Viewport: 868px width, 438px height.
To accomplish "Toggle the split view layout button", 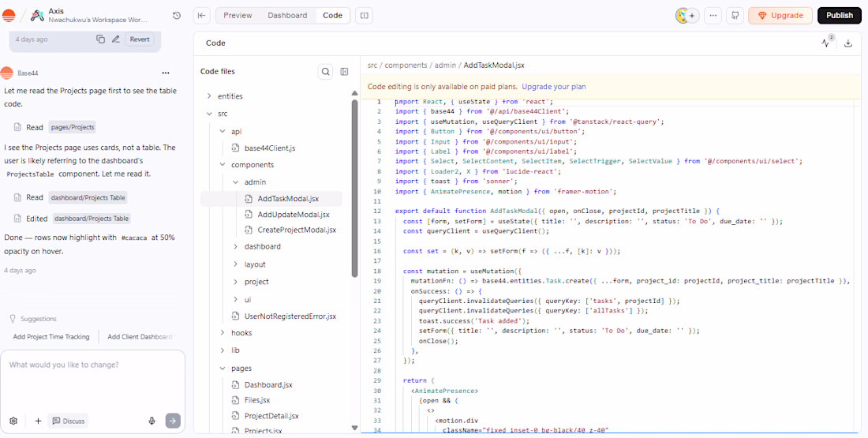I will [364, 15].
